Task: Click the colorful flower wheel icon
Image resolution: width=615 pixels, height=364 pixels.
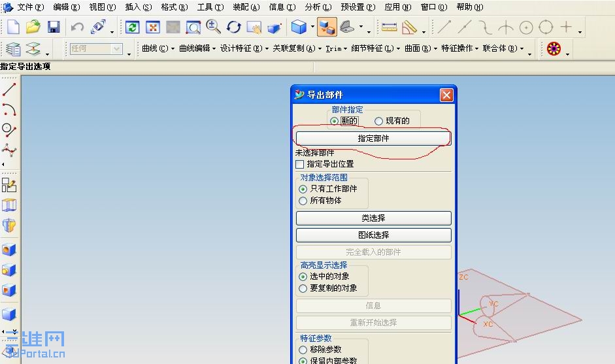Action: [554, 48]
